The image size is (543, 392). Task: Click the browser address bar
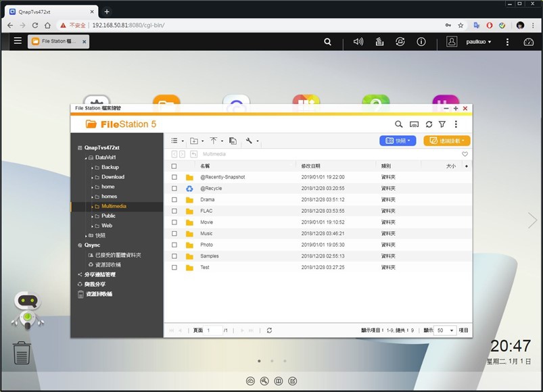coord(250,25)
